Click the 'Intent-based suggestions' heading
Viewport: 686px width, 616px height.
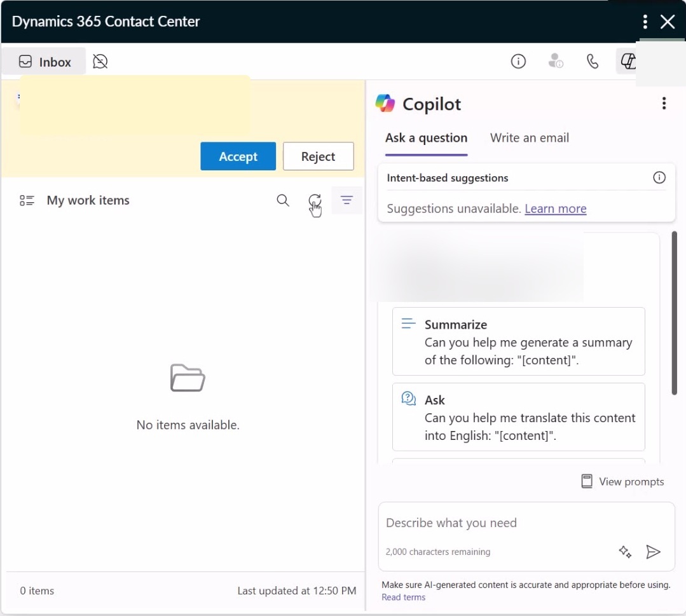pyautogui.click(x=448, y=178)
